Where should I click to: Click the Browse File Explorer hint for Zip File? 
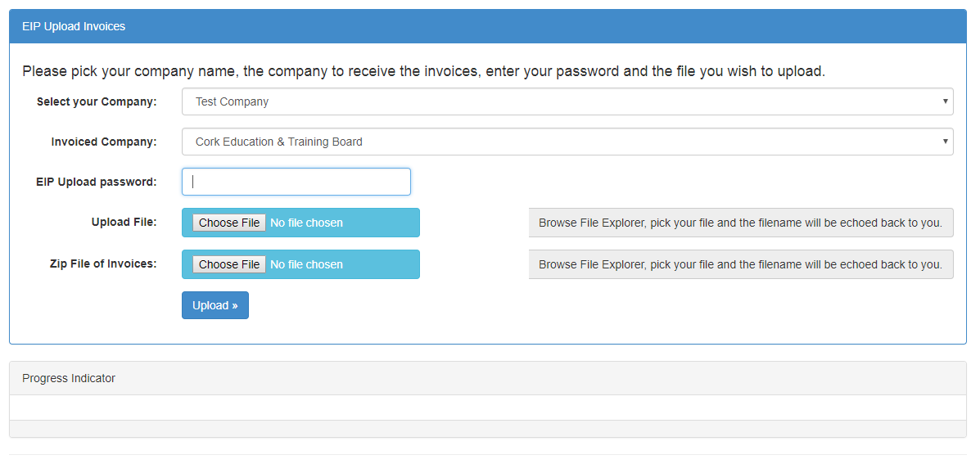741,264
